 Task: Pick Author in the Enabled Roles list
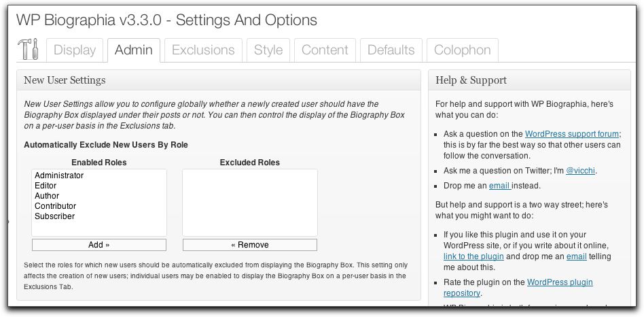47,196
